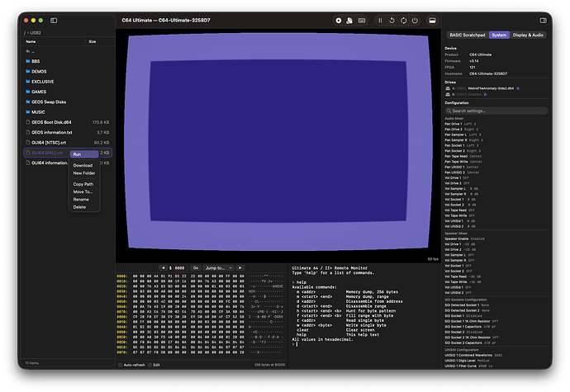Screen dimensions: 570x392
Task: Click the memory address field 0000
Action: (x=179, y=268)
